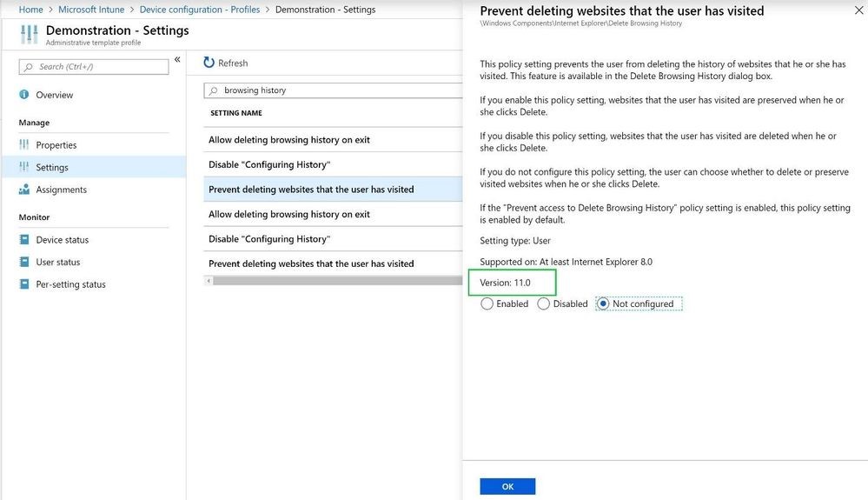This screenshot has width=868, height=500.
Task: Sort by SETTING NAME column header
Action: [235, 113]
